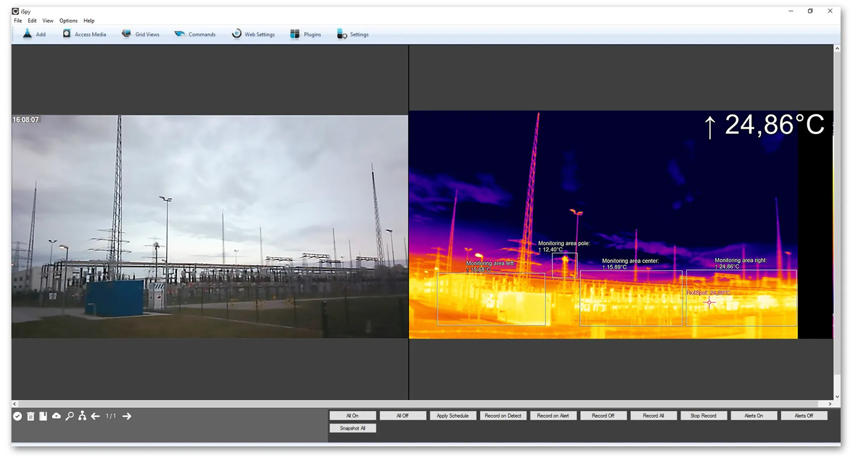The width and height of the screenshot is (868, 460).
Task: Click the cloud upload icon
Action: pos(56,416)
